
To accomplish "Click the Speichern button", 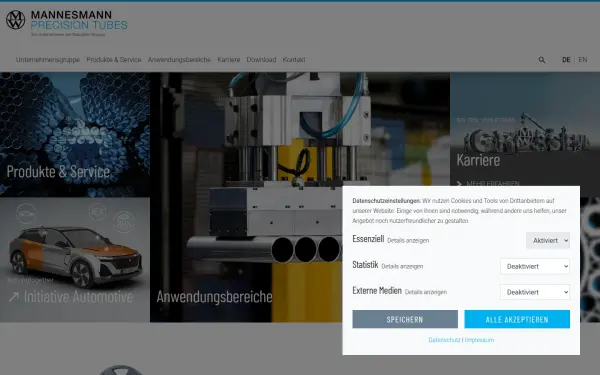I will tap(405, 319).
